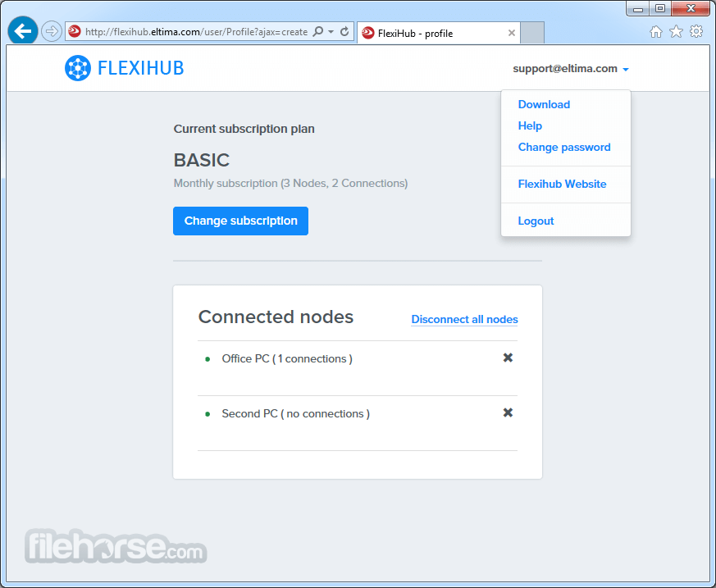Screen dimensions: 716x588
Task: Open favorites star icon
Action: coord(676,31)
